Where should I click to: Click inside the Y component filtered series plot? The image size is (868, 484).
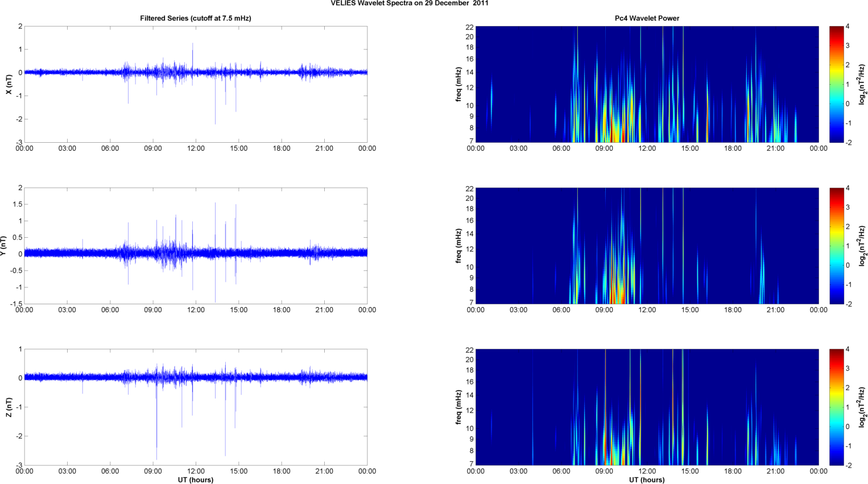[x=196, y=246]
